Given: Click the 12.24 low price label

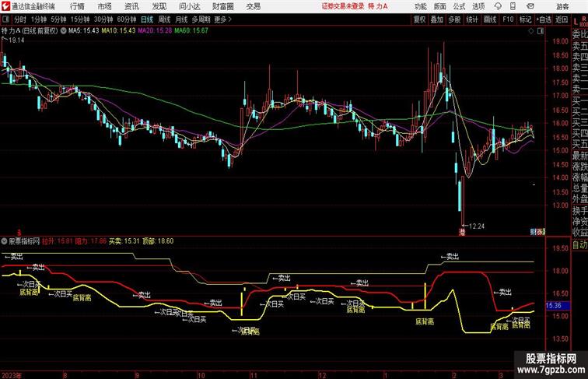Looking at the screenshot, I should pyautogui.click(x=477, y=226).
